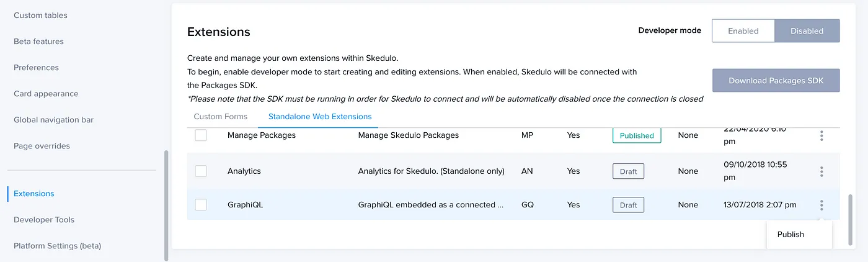Click 'None' in the GraphiQL row

(688, 205)
